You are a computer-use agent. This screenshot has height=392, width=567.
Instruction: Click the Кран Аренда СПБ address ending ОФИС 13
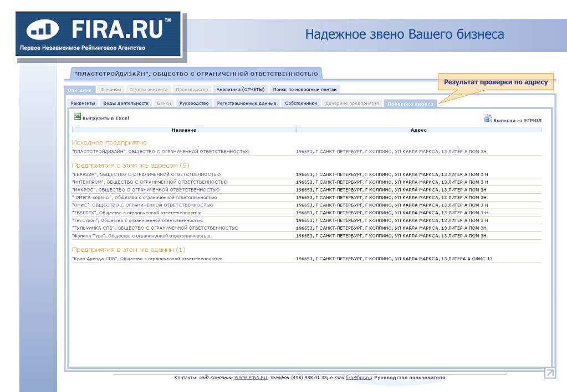394,259
